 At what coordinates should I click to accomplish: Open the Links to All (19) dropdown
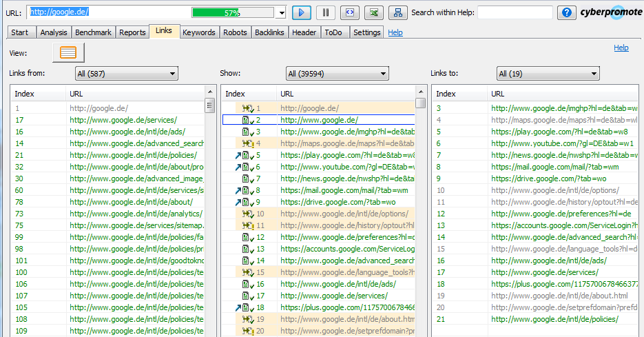(548, 74)
